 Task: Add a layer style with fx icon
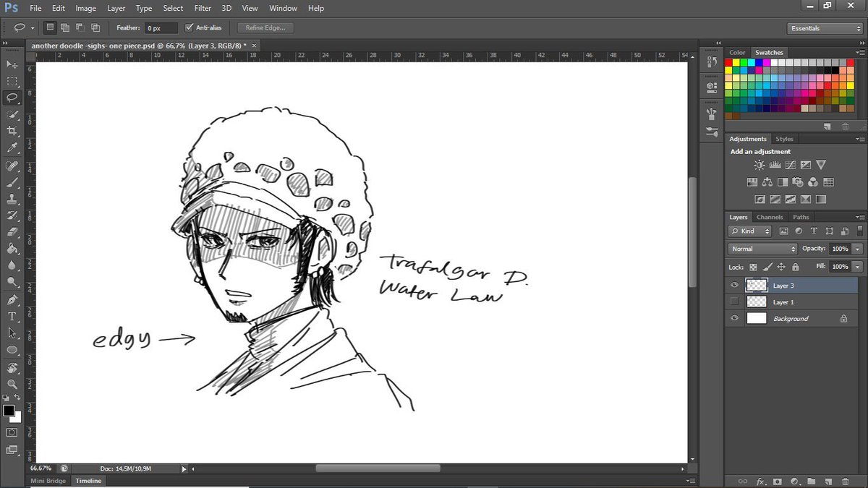point(760,481)
